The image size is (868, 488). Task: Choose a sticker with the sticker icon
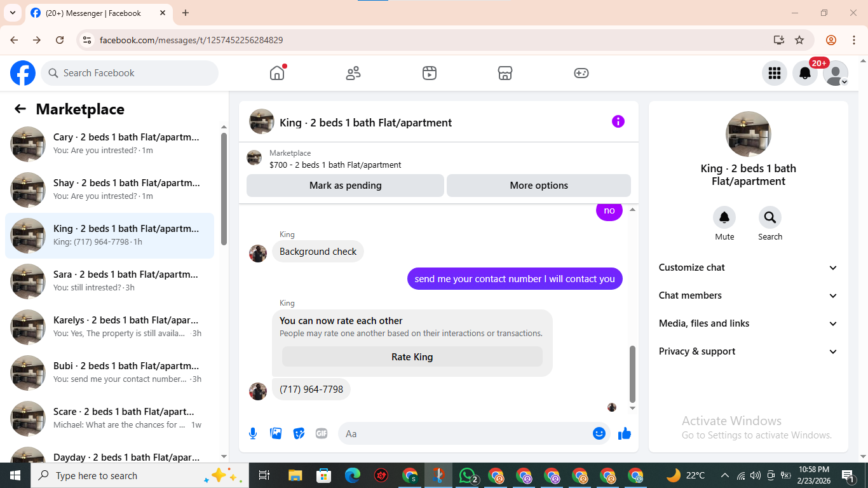299,433
